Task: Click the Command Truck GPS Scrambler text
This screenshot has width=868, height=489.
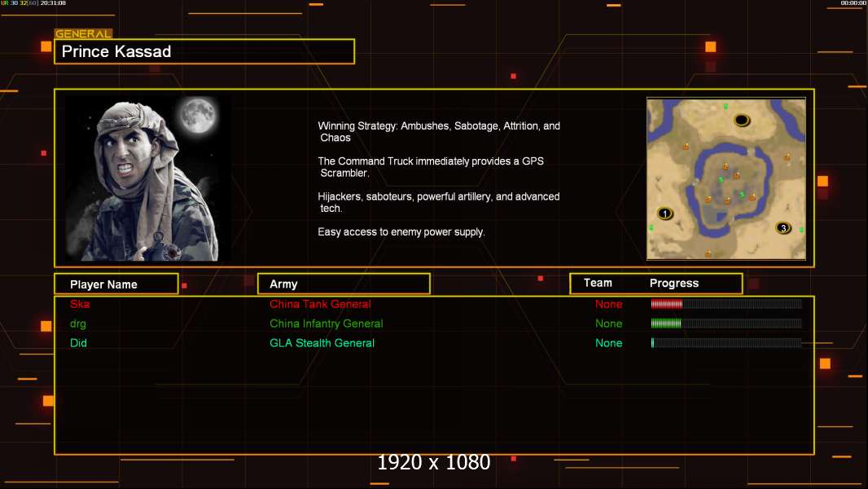Action: (431, 167)
